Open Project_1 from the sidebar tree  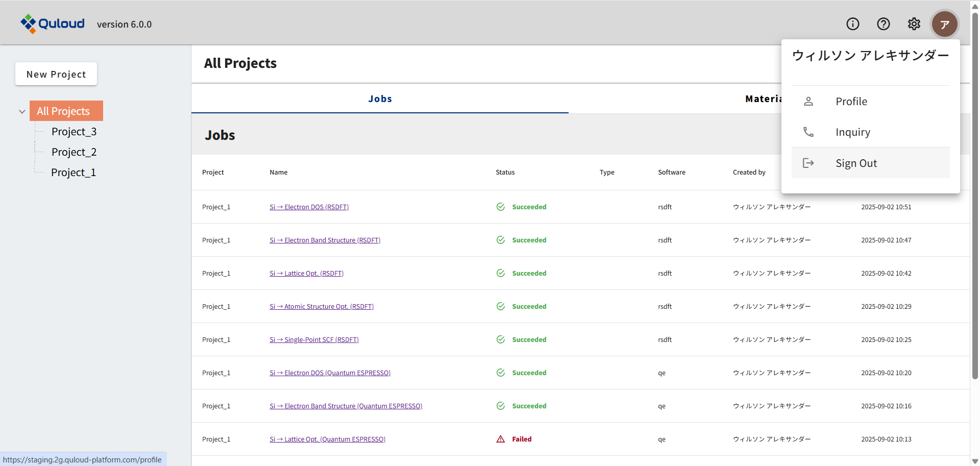pyautogui.click(x=73, y=173)
